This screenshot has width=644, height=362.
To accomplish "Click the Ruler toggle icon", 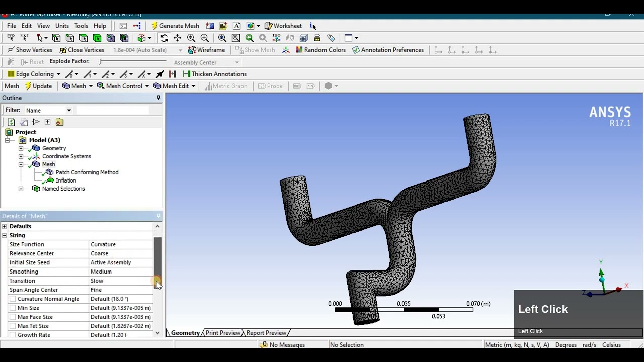I will click(317, 38).
